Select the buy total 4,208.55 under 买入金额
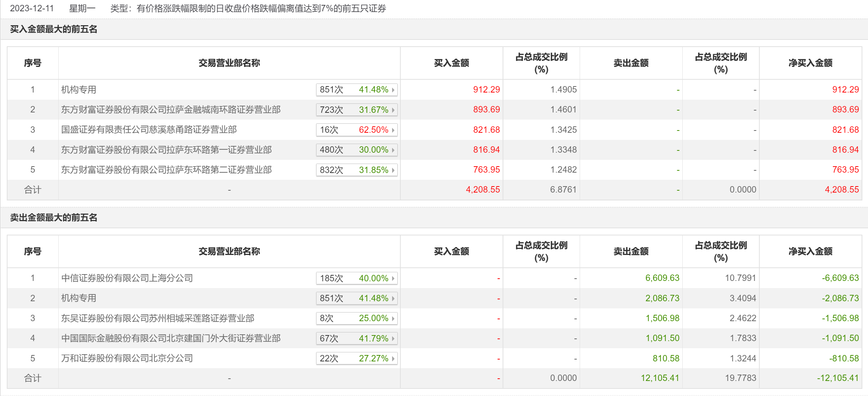Image resolution: width=868 pixels, height=396 pixels. [x=483, y=190]
